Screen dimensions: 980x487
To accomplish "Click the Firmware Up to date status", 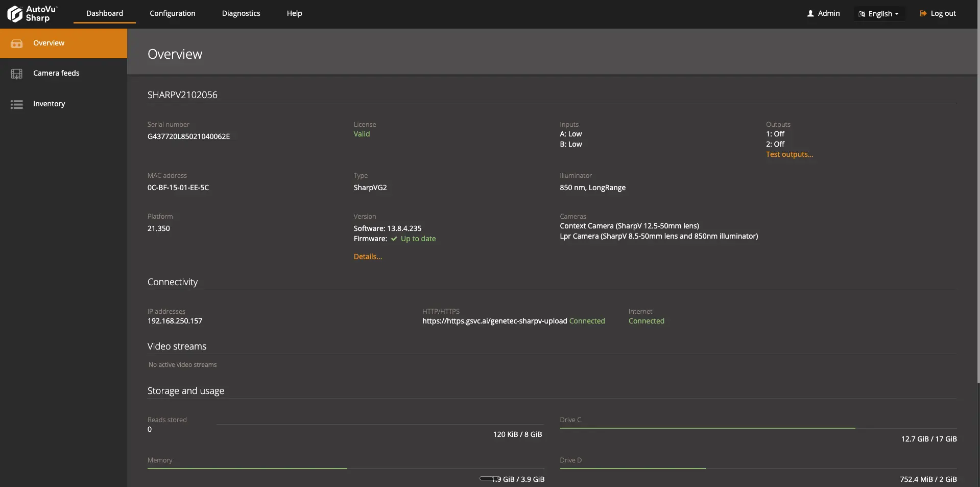I will tap(418, 239).
